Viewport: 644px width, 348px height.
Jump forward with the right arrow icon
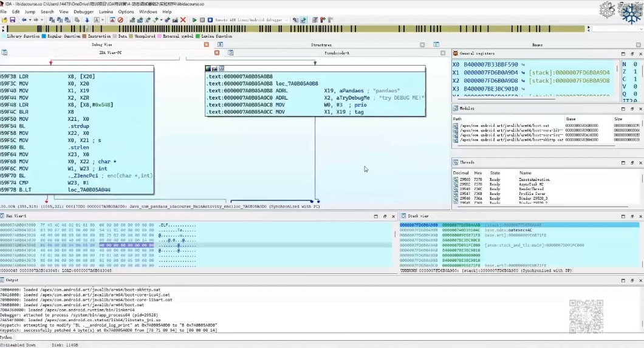36,19
